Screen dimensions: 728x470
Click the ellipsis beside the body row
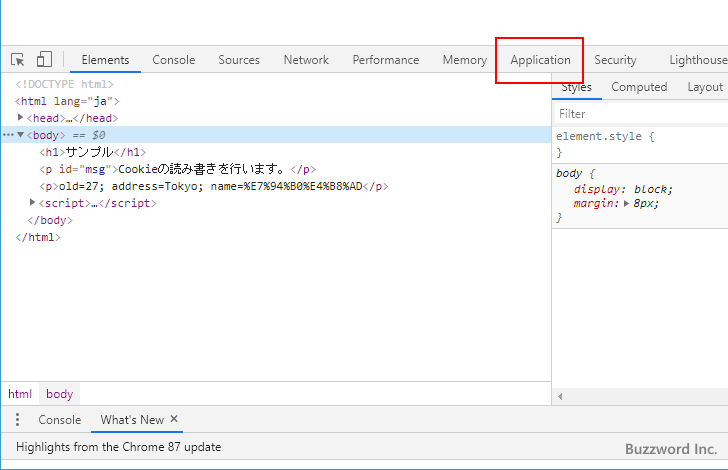tap(8, 135)
